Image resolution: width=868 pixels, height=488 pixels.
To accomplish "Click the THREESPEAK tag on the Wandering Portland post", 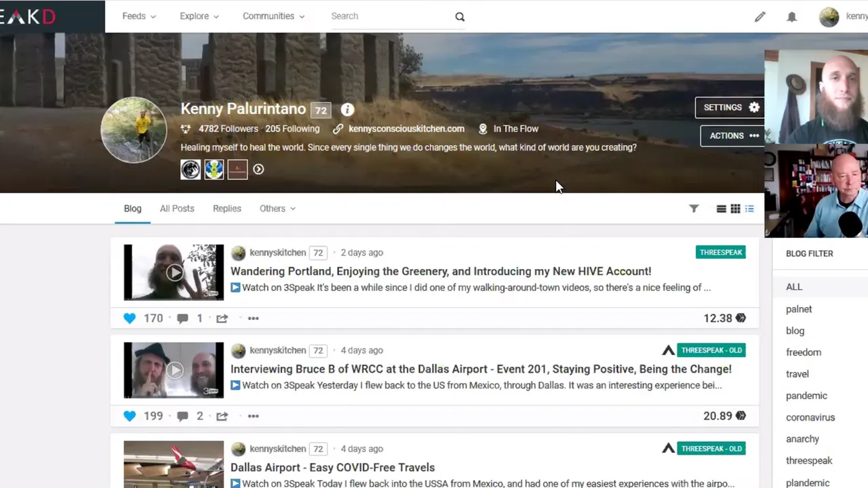I will coord(721,252).
